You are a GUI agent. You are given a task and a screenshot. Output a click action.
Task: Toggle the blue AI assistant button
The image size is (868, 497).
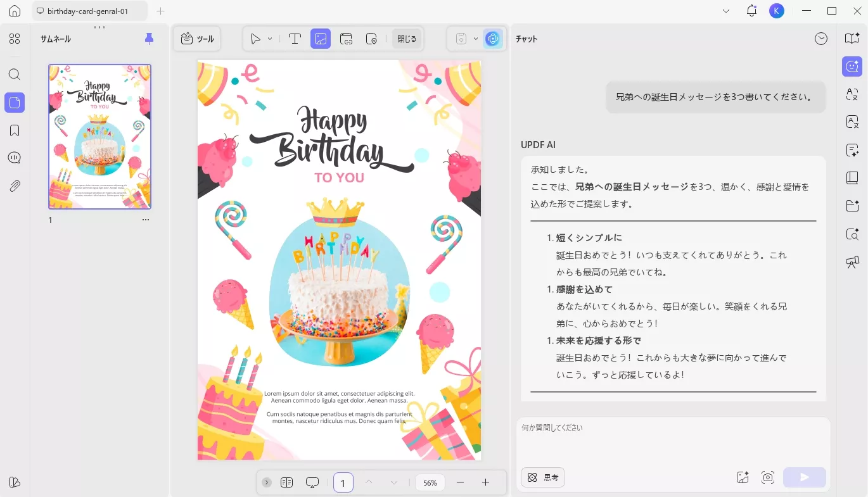pos(493,39)
